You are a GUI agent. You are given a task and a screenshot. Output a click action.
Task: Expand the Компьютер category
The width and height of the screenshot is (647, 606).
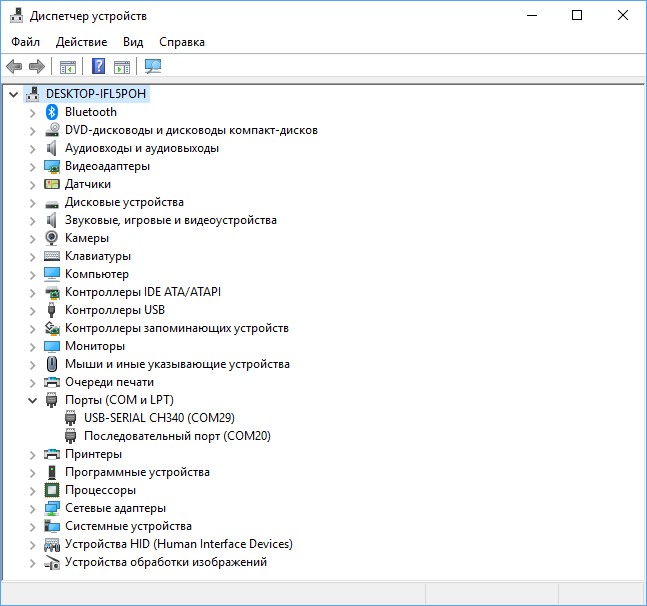click(x=33, y=275)
